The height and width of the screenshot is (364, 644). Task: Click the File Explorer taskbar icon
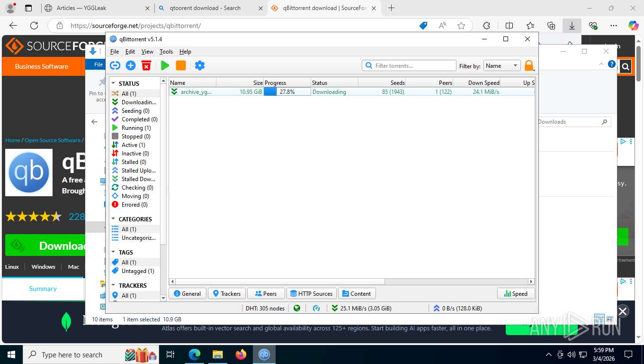217,355
